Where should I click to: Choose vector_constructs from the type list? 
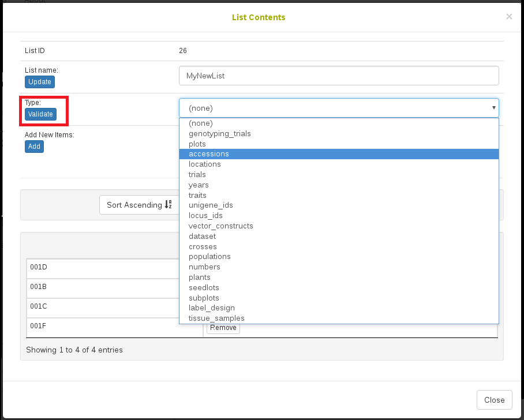[x=339, y=226]
